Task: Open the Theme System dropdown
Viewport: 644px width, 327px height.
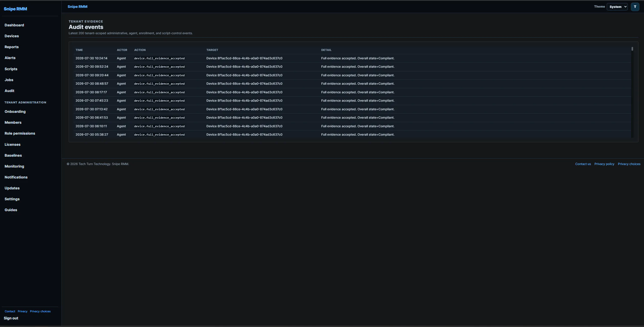Action: pos(617,7)
